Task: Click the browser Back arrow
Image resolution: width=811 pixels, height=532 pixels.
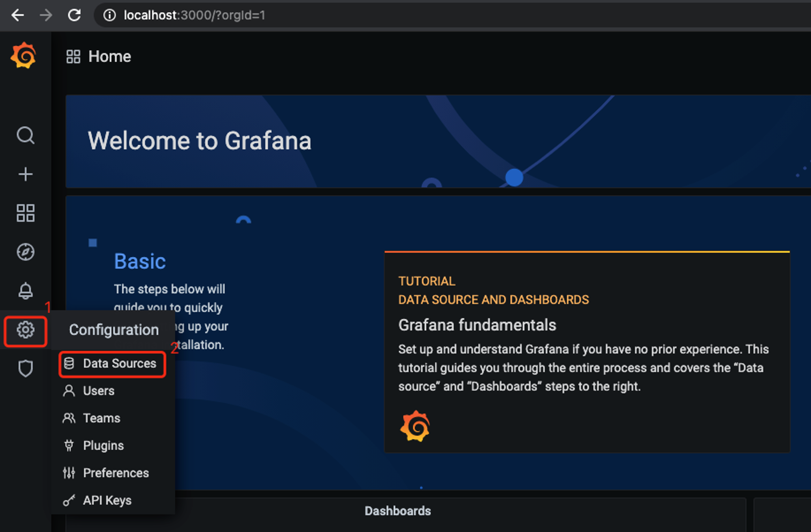Action: [17, 15]
